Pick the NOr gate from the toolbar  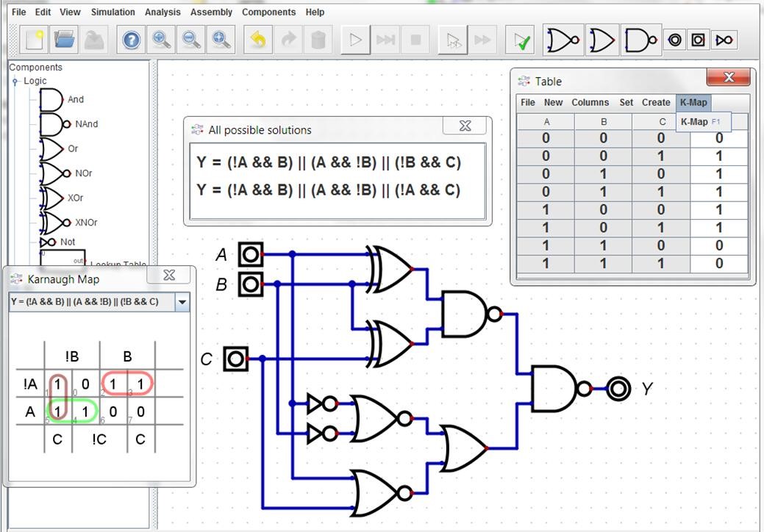(x=563, y=40)
